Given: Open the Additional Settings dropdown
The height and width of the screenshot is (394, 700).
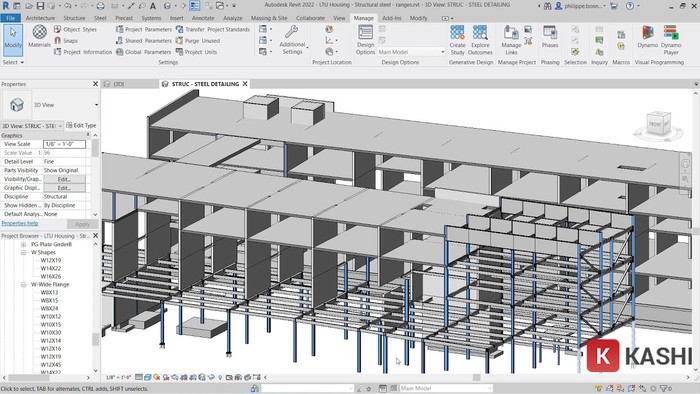Looking at the screenshot, I should pos(292,40).
